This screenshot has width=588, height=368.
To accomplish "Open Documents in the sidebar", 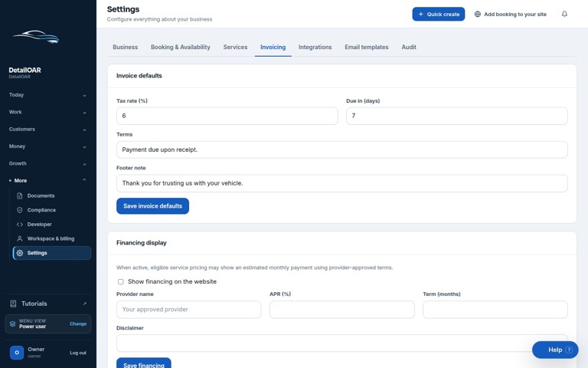I will [52, 195].
